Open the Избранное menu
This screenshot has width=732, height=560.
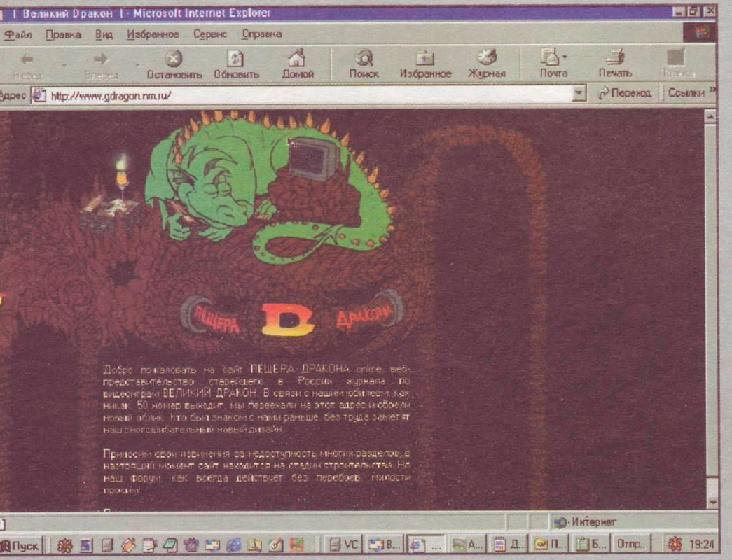(x=153, y=34)
